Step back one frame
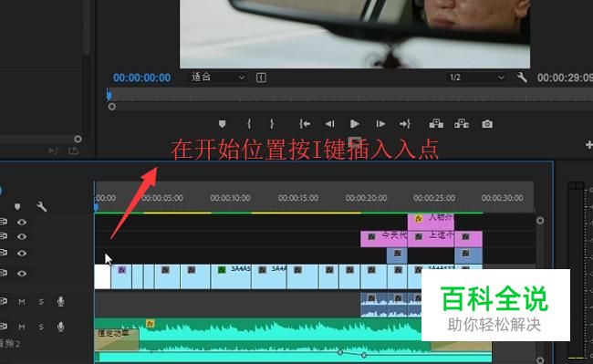This screenshot has height=364, width=593. (329, 123)
